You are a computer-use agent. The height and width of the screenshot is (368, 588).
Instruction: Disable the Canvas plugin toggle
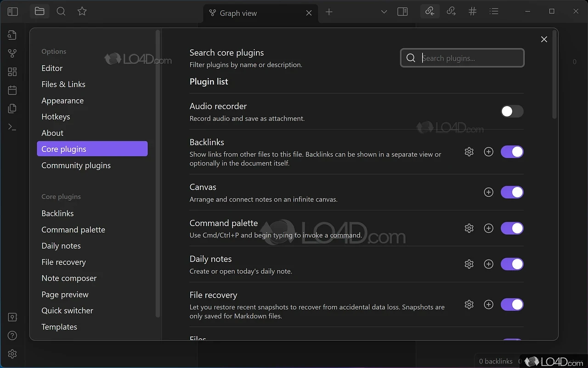(x=512, y=192)
